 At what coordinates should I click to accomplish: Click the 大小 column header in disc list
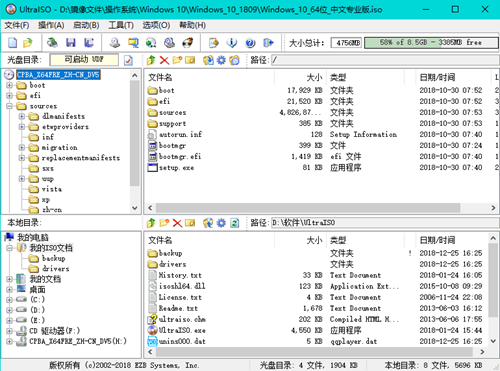300,78
